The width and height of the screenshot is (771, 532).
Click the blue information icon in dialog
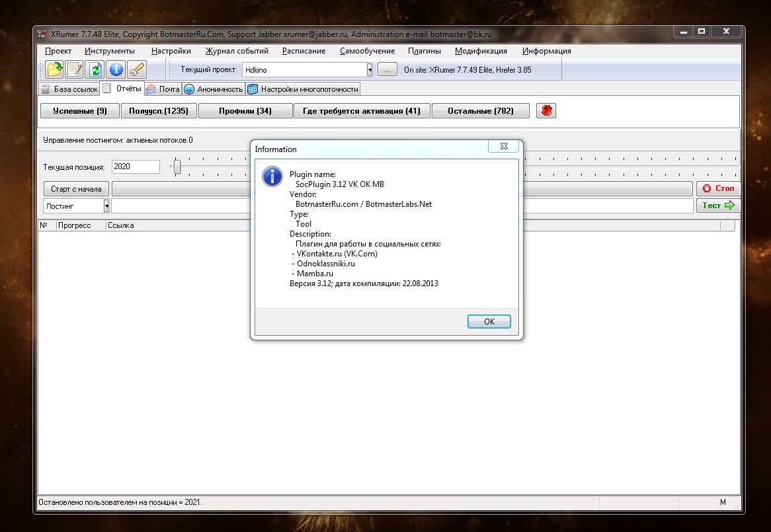[x=272, y=176]
